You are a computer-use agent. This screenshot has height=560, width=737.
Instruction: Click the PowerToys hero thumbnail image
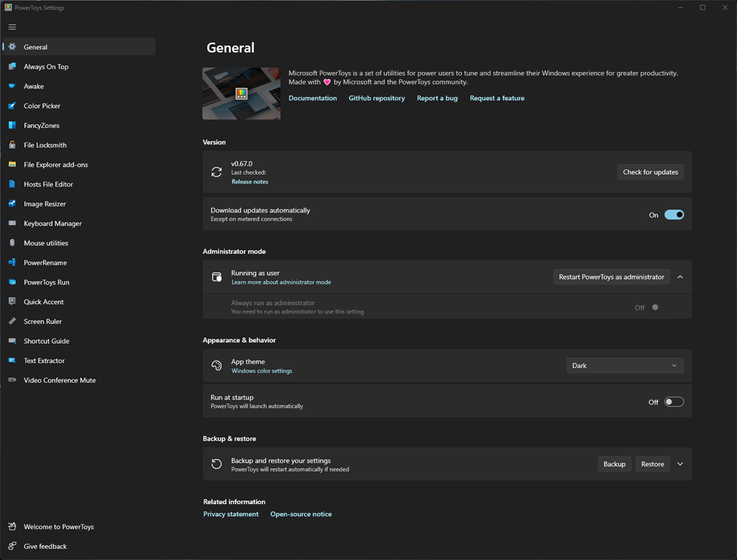click(x=241, y=93)
